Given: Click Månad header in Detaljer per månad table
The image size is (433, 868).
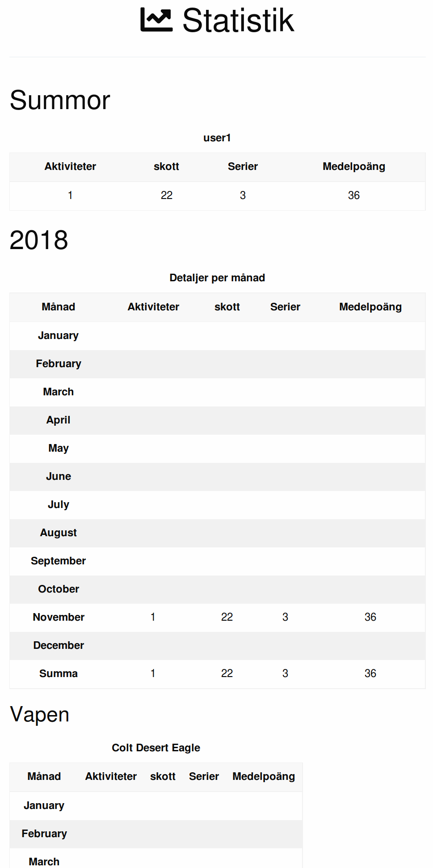Looking at the screenshot, I should coord(59,307).
